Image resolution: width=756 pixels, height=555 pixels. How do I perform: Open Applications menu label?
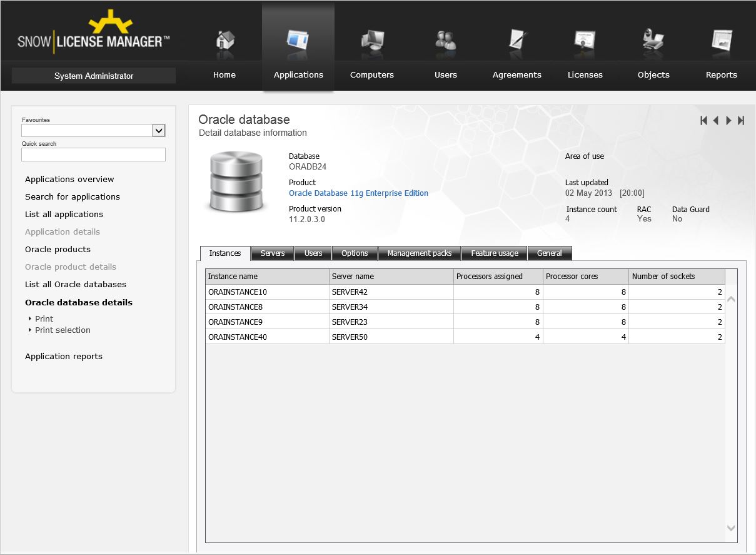coord(298,75)
